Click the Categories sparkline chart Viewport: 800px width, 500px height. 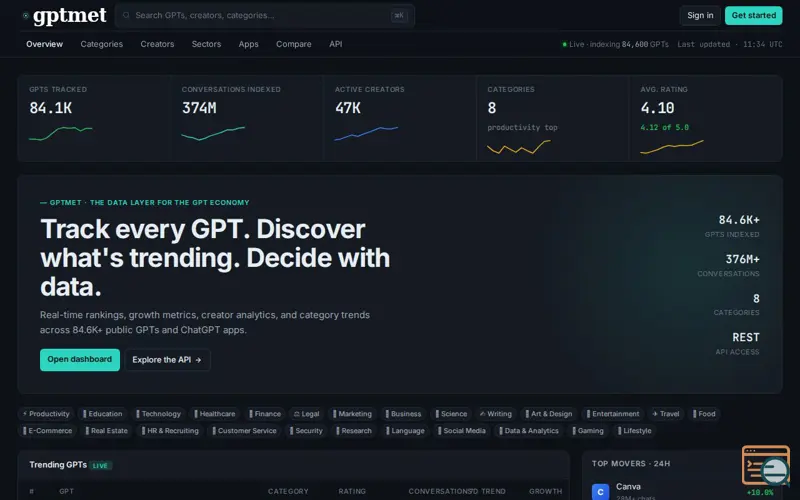coord(519,147)
